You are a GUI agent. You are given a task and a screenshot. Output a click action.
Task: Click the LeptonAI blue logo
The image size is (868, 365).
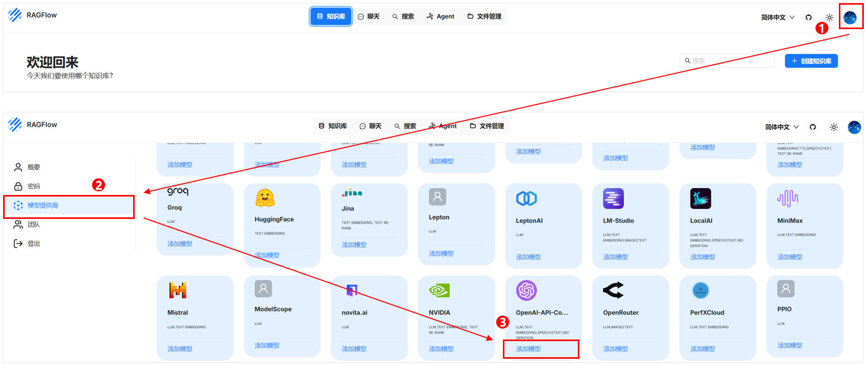(526, 199)
